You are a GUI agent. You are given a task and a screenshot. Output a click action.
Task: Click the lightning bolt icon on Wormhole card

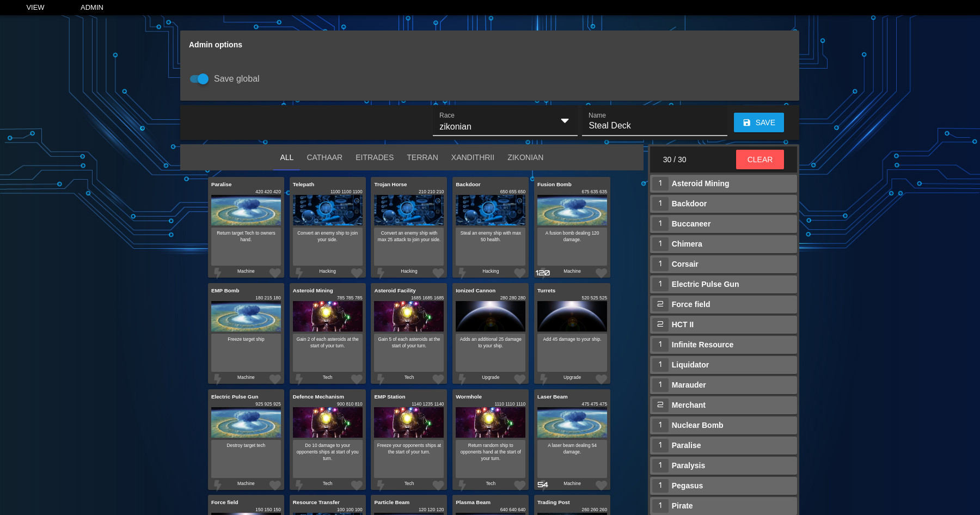click(462, 485)
